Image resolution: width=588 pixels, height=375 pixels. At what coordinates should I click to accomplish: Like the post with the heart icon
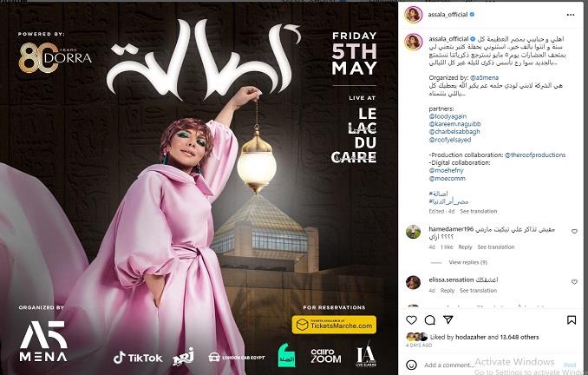pos(411,319)
